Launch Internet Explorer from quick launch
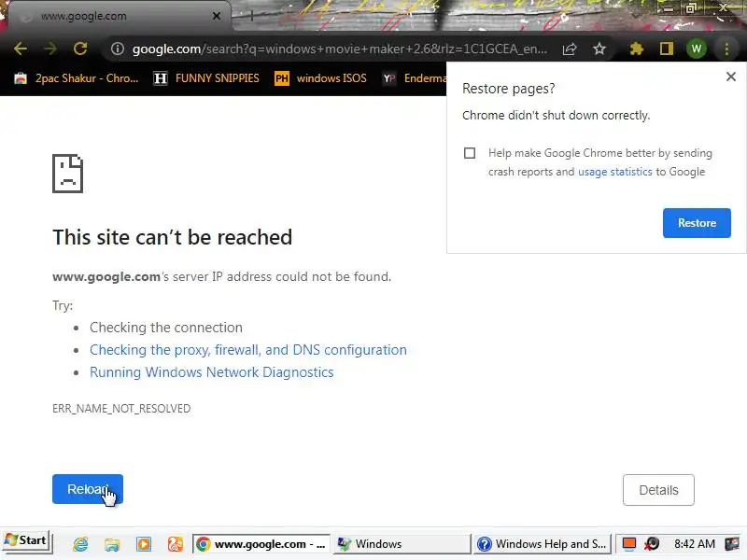Viewport: 747px width, 560px height. 80,544
